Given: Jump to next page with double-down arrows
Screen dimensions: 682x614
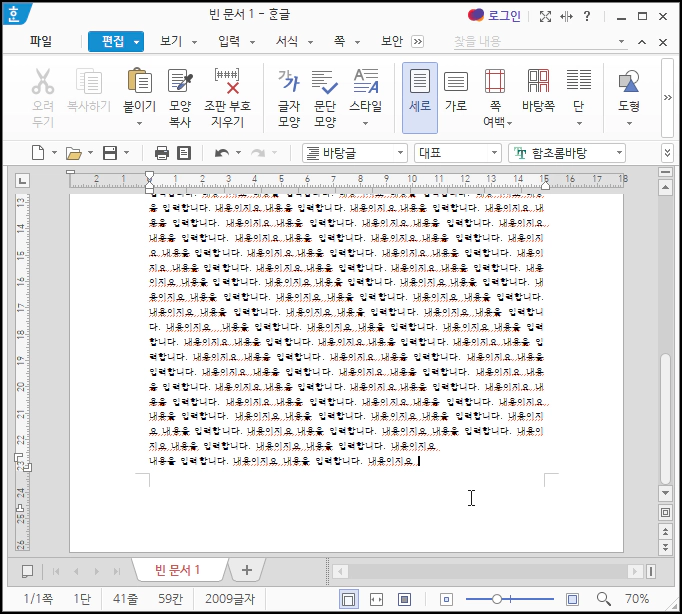Looking at the screenshot, I should point(665,547).
